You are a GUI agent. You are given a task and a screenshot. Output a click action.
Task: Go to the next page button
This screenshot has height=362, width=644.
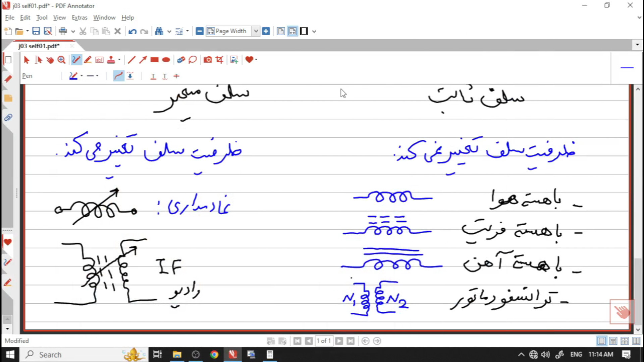pyautogui.click(x=339, y=341)
